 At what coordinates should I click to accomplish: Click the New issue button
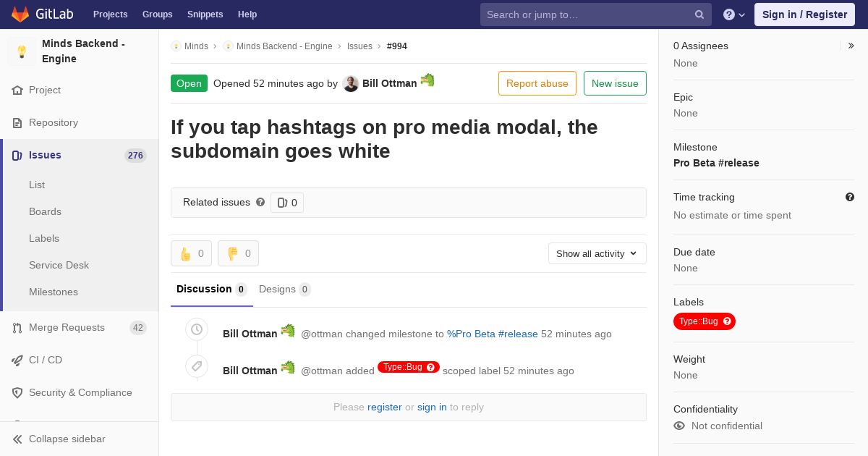615,83
